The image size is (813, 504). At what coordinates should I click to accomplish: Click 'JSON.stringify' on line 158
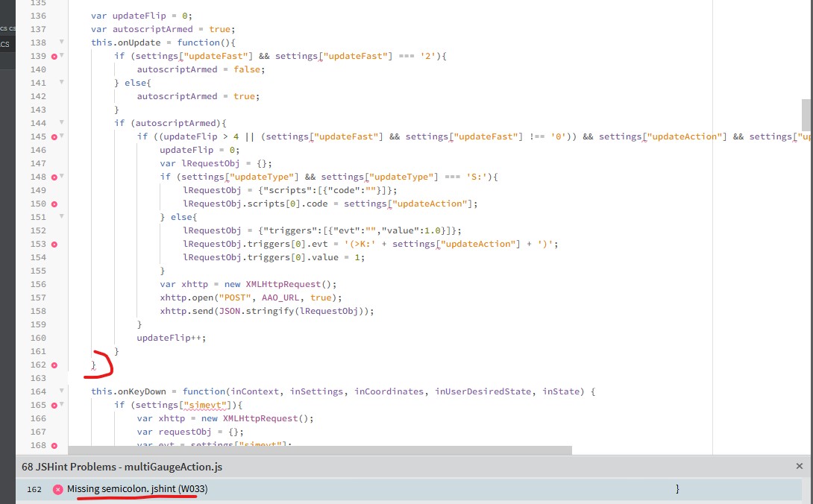coord(257,311)
